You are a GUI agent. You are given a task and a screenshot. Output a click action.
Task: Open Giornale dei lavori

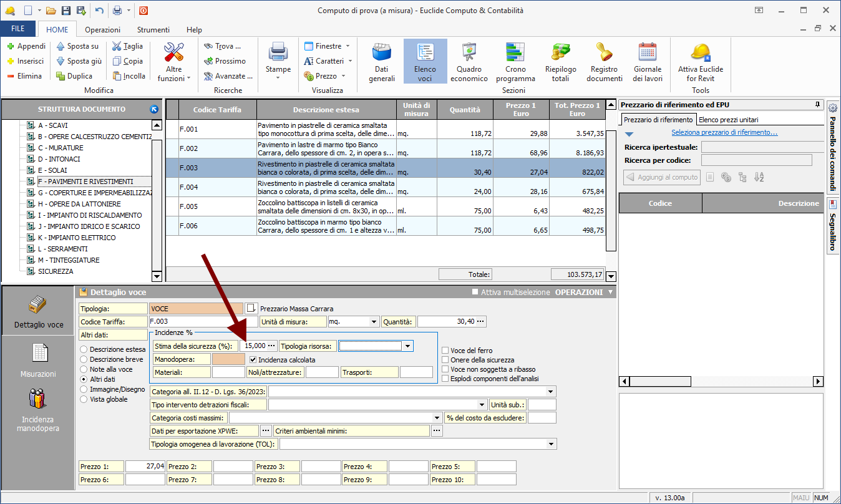click(647, 62)
